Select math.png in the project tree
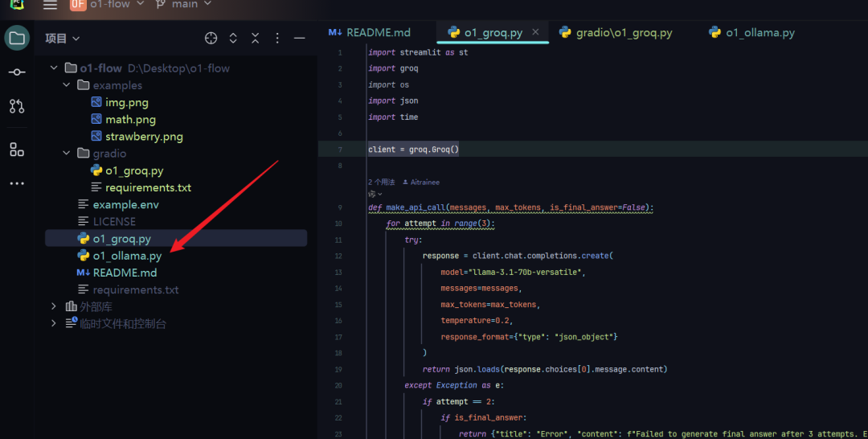Image resolution: width=868 pixels, height=439 pixels. [131, 120]
